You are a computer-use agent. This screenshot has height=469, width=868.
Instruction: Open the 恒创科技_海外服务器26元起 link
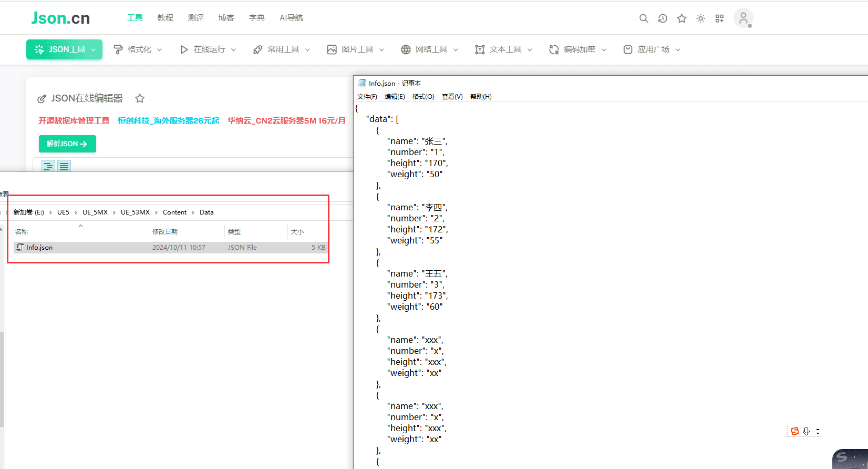[x=169, y=121]
